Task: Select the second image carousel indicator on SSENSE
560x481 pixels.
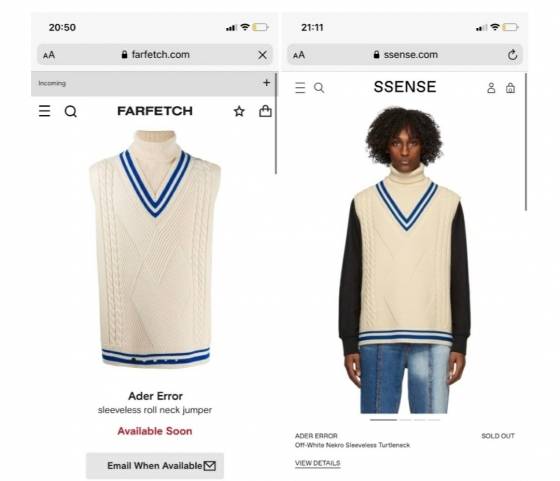Action: point(405,420)
